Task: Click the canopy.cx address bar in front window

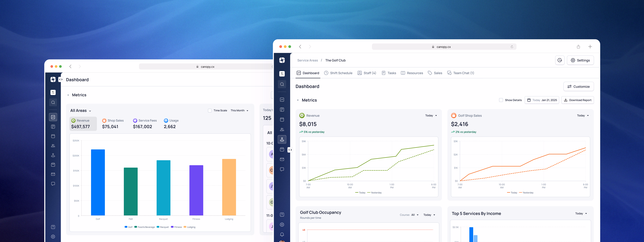Action: [444, 47]
